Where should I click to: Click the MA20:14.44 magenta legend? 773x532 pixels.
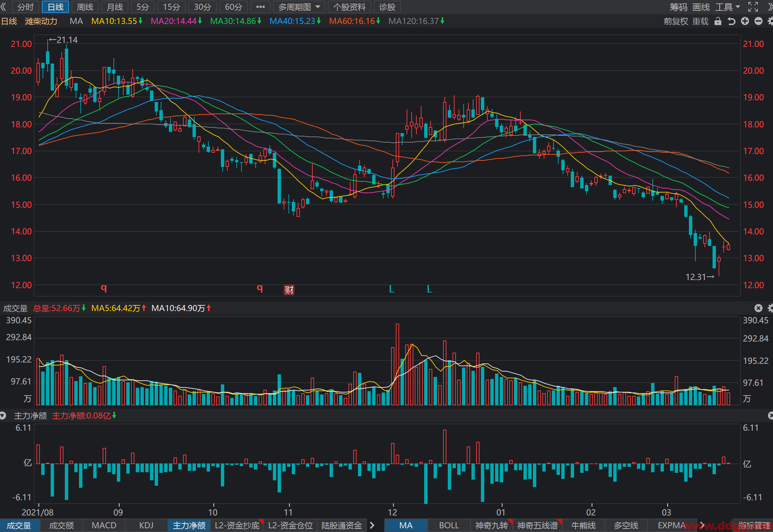(x=176, y=21)
